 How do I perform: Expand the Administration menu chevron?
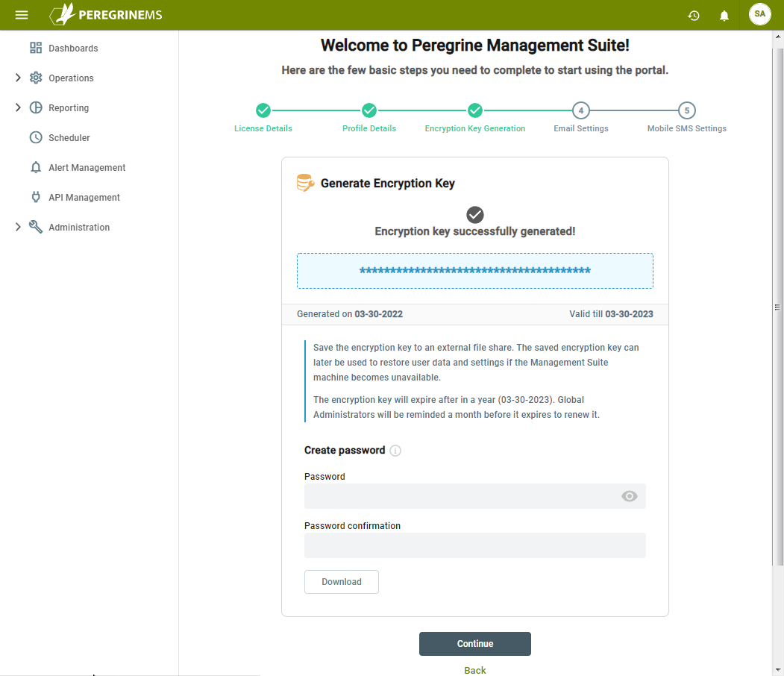18,227
